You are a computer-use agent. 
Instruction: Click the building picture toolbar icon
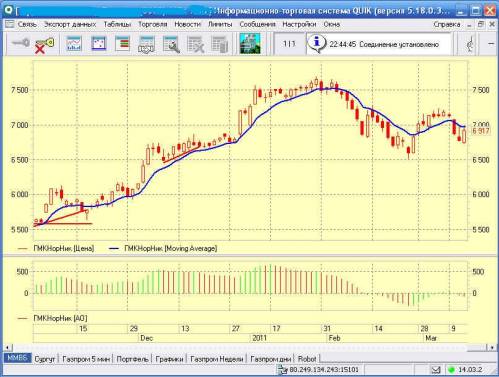pos(250,43)
